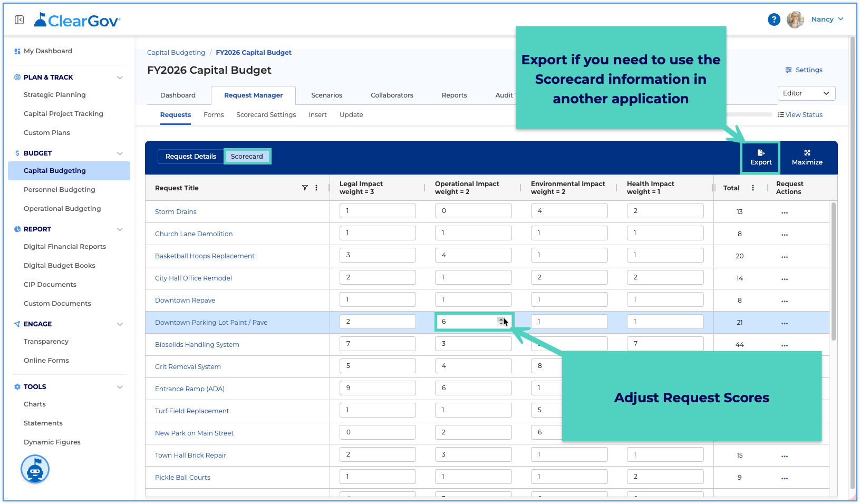Screen dimensions: 860x504
Task: Open the Basketball Hoops Replacement request link
Action: 205,256
